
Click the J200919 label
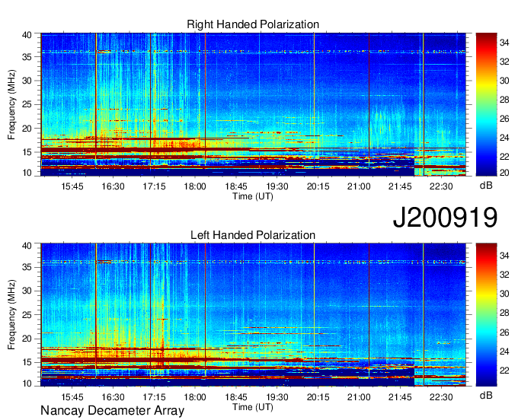click(x=445, y=218)
